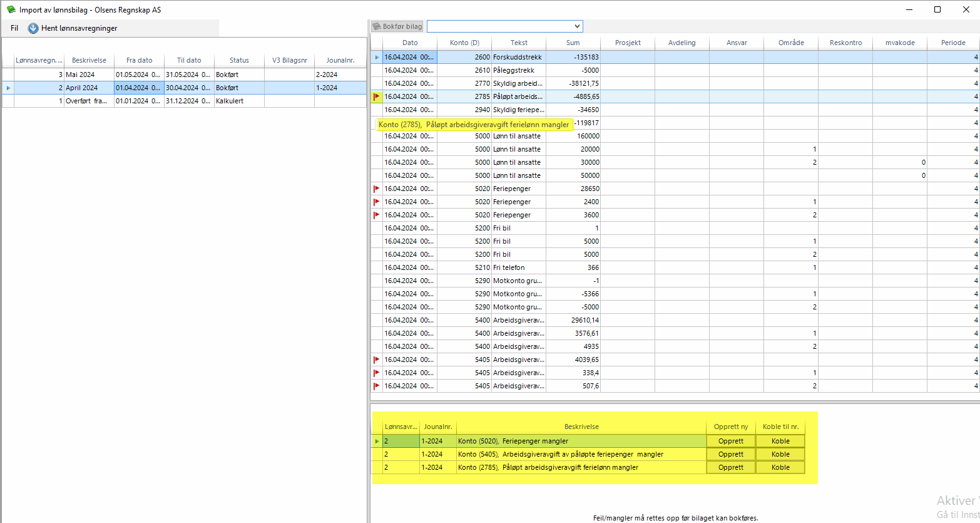Click the red flag on Feriepenger 3600 row
The height and width of the screenshot is (523, 980).
(377, 215)
